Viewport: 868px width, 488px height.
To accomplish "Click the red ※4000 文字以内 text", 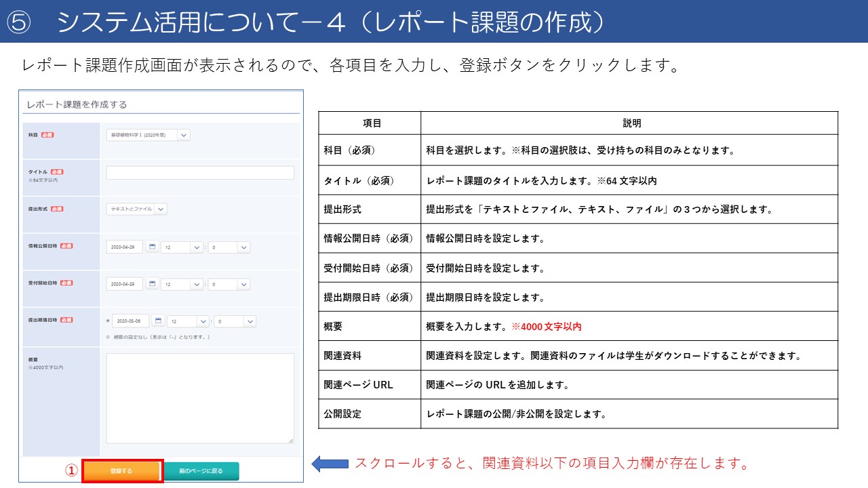I will click(547, 327).
